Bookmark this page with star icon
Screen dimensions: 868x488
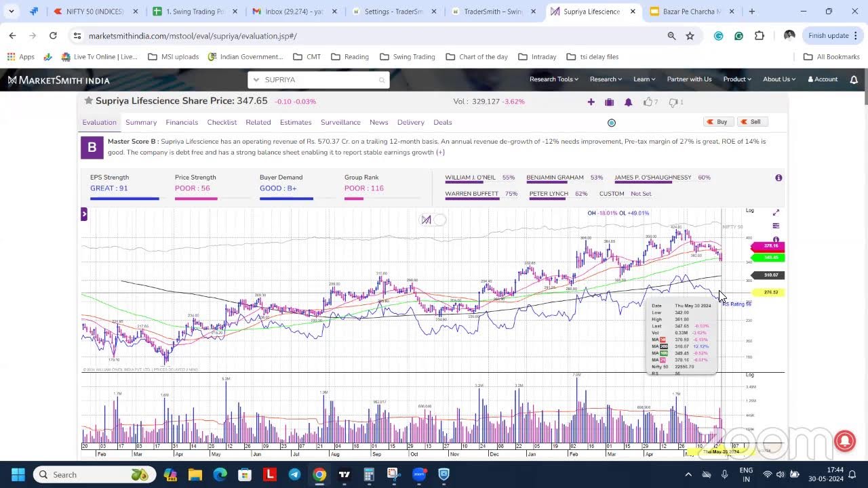(690, 36)
